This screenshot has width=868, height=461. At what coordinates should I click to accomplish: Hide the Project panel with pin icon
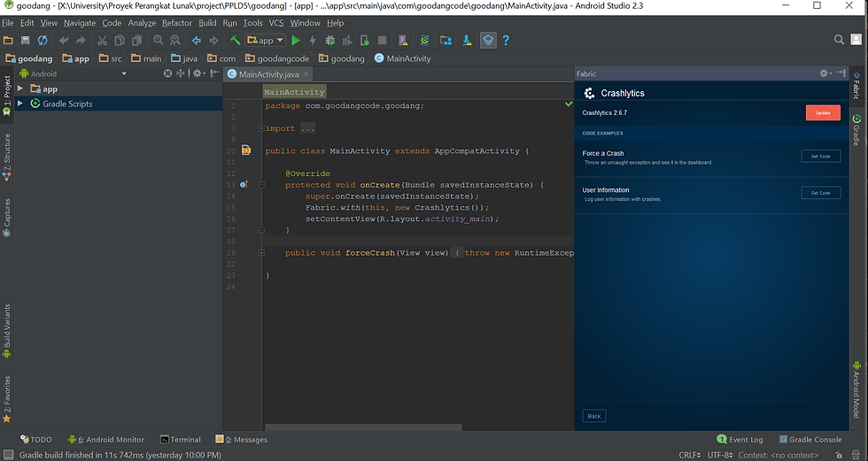tap(214, 73)
